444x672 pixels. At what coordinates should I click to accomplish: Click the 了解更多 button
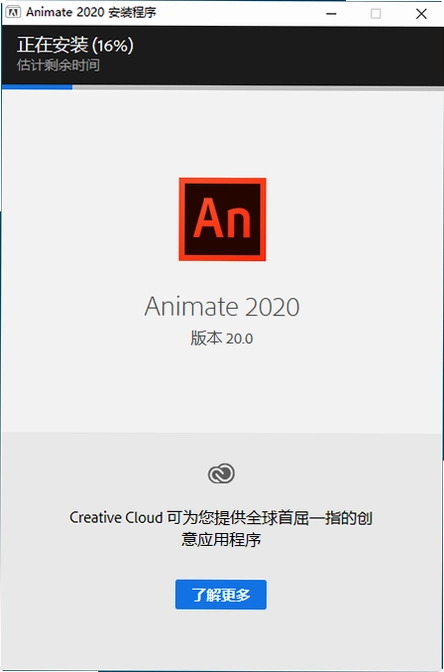click(x=221, y=594)
